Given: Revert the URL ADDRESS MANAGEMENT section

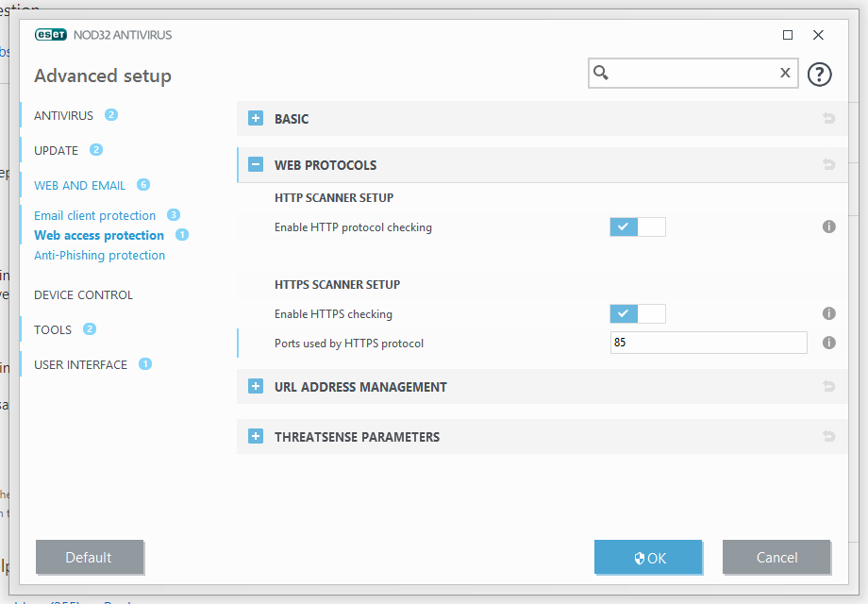Looking at the screenshot, I should pos(828,386).
